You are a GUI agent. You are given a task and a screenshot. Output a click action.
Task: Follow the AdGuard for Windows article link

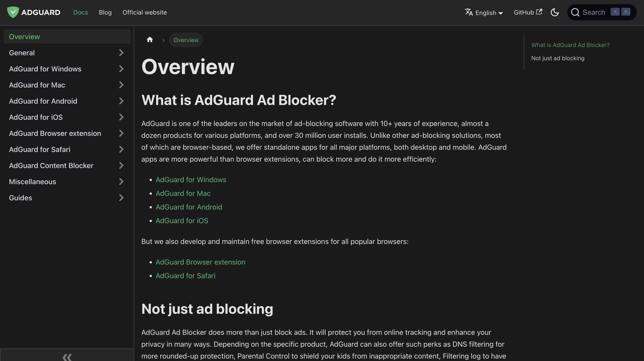191,180
